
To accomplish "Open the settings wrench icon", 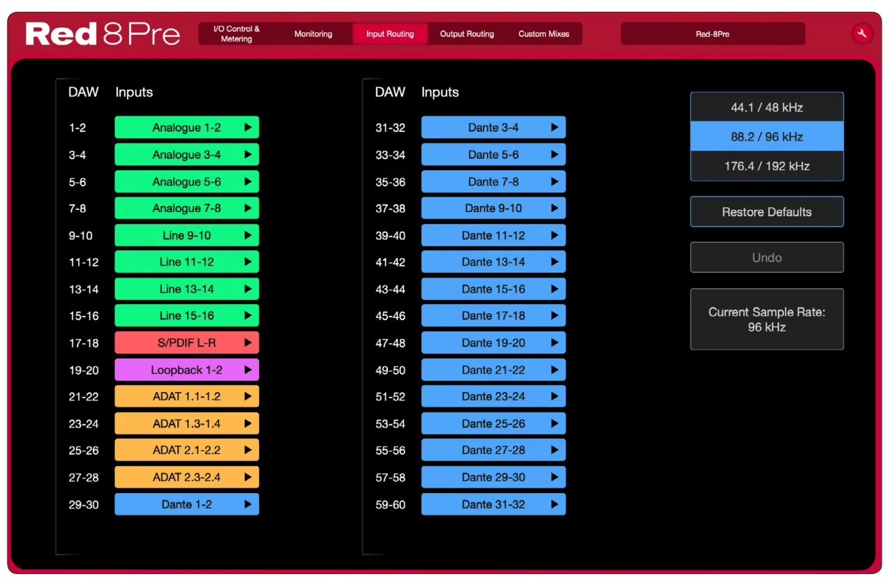I will pyautogui.click(x=862, y=33).
